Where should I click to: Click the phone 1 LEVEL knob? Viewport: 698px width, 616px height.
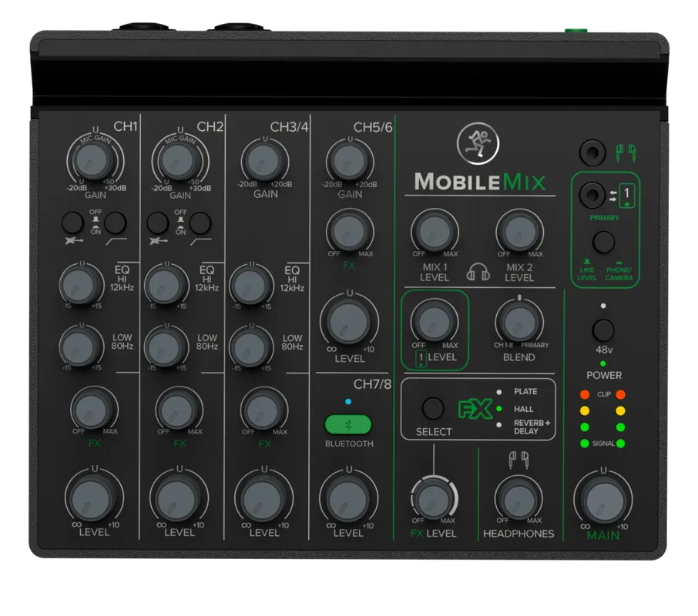point(434,322)
